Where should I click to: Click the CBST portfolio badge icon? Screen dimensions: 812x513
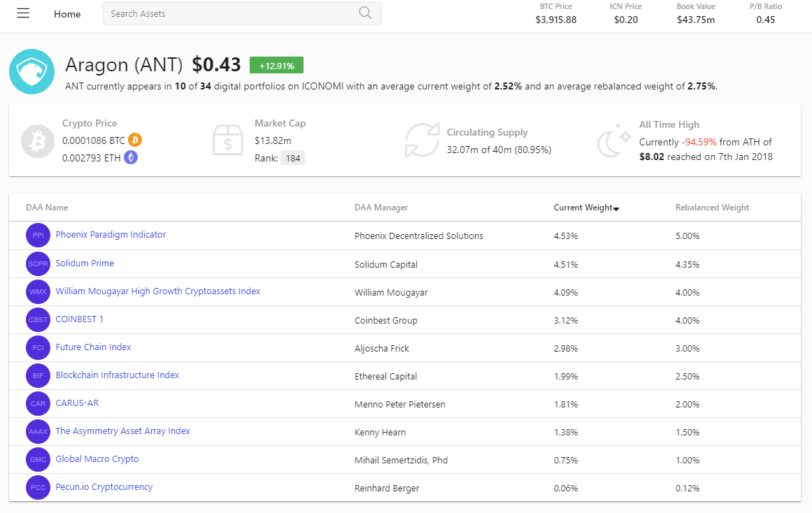(38, 319)
